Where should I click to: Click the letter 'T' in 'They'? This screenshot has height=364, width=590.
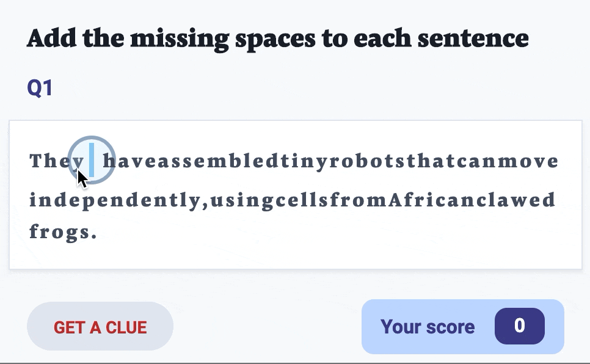[35, 161]
